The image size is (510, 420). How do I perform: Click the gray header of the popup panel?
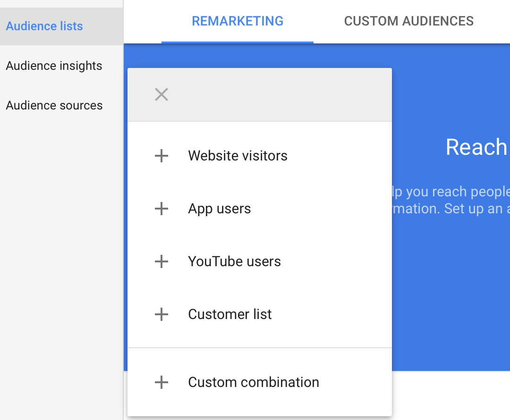(283, 94)
